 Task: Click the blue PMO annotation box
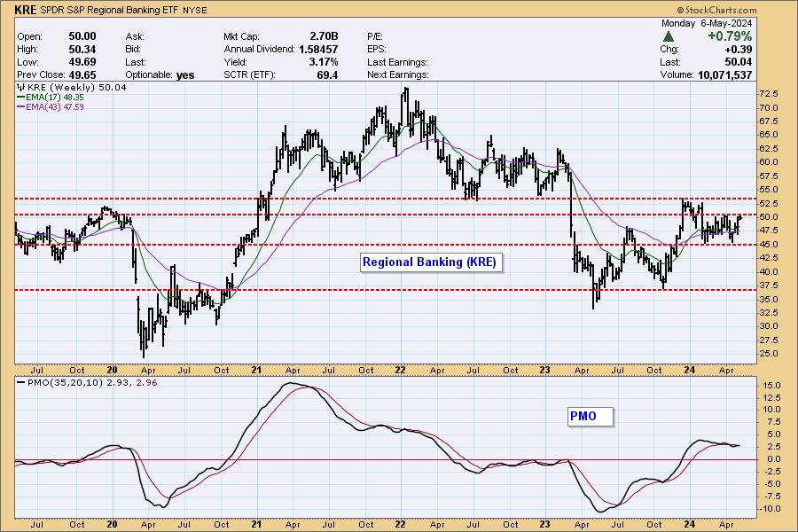click(591, 417)
